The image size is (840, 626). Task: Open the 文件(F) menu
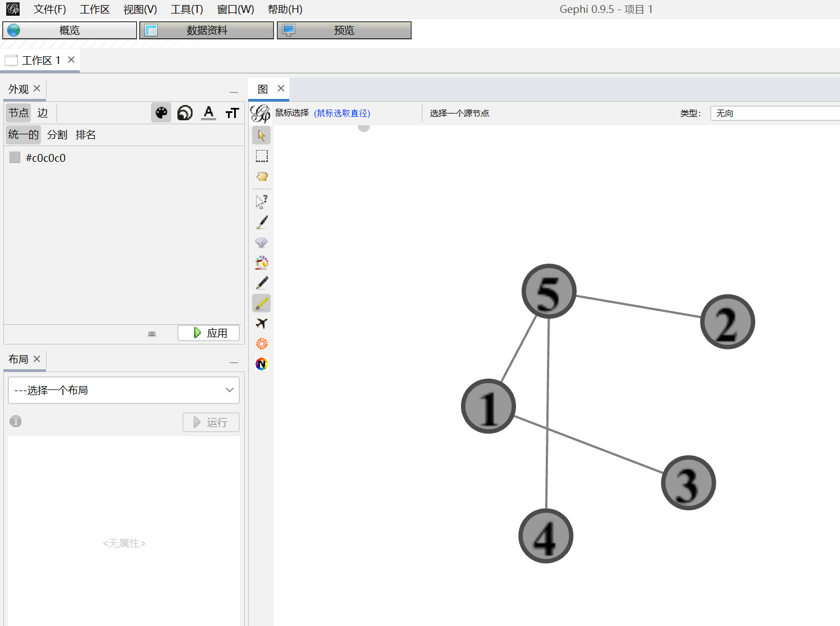tap(49, 10)
